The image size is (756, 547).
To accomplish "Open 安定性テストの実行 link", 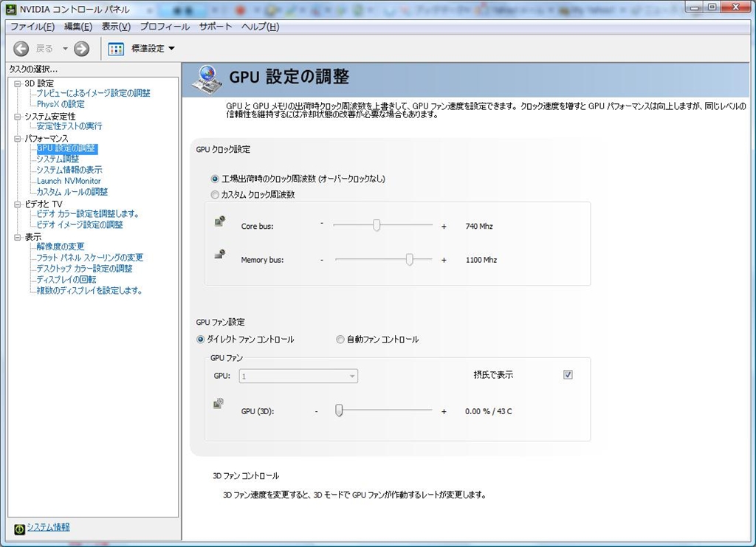I will coord(69,126).
